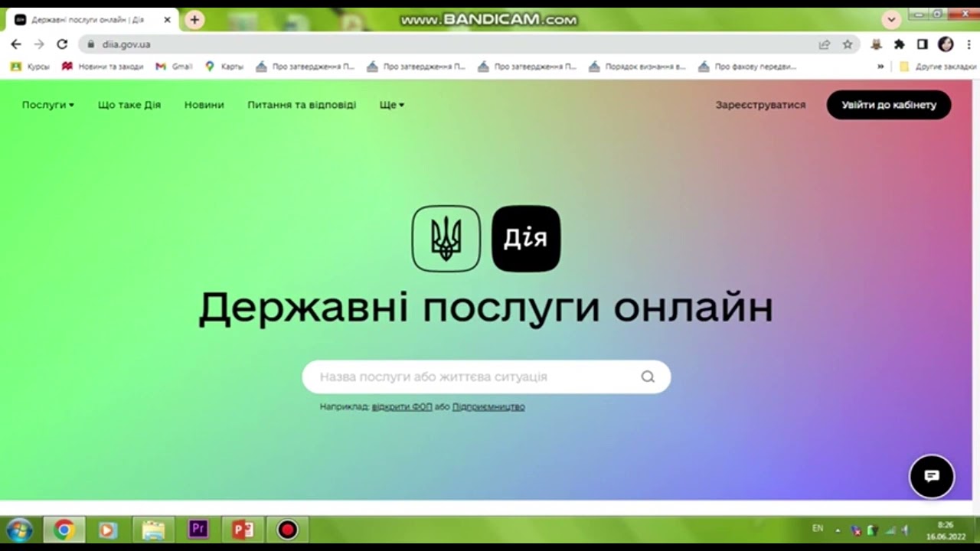Image resolution: width=980 pixels, height=551 pixels.
Task: Click the Назва послуги search input field
Action: [486, 377]
